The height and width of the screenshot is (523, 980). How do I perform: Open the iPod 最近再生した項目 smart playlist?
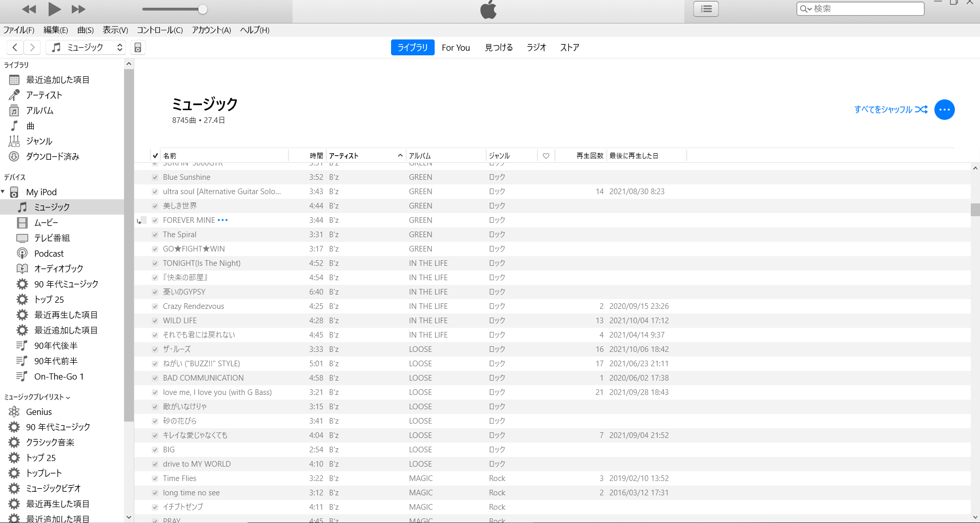[66, 315]
